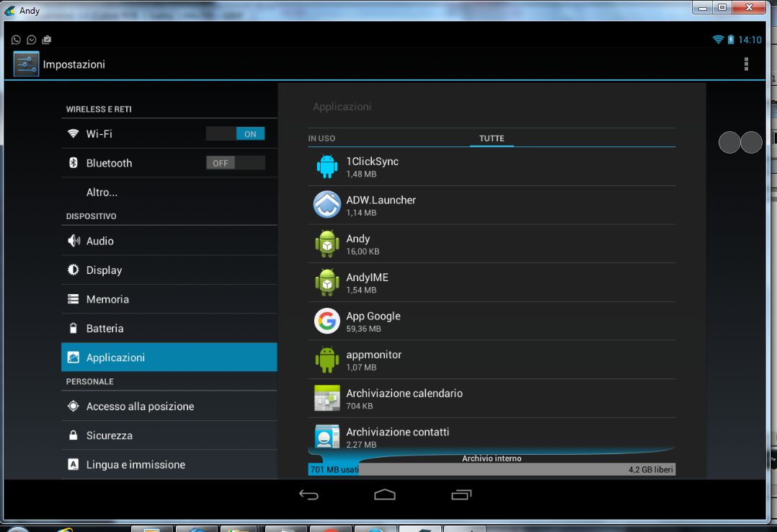Turn on the Bluetooth switch

point(236,163)
